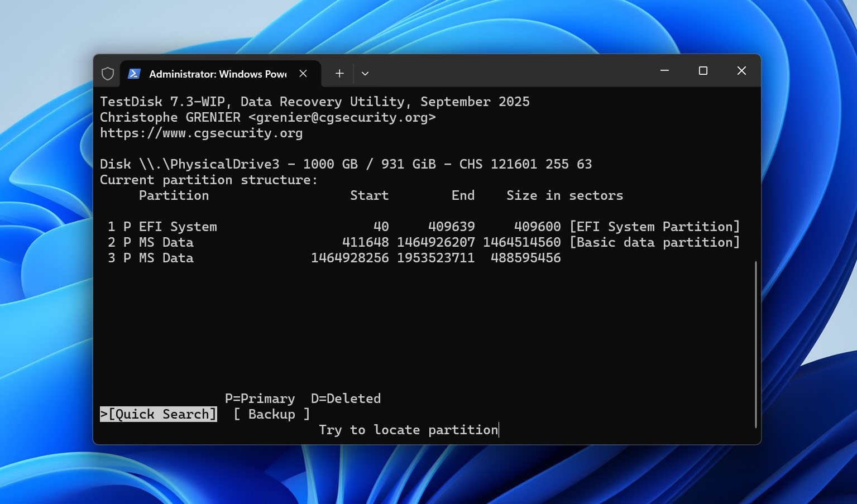Click the 'Partition' column header
This screenshot has height=504, width=857.
click(174, 195)
